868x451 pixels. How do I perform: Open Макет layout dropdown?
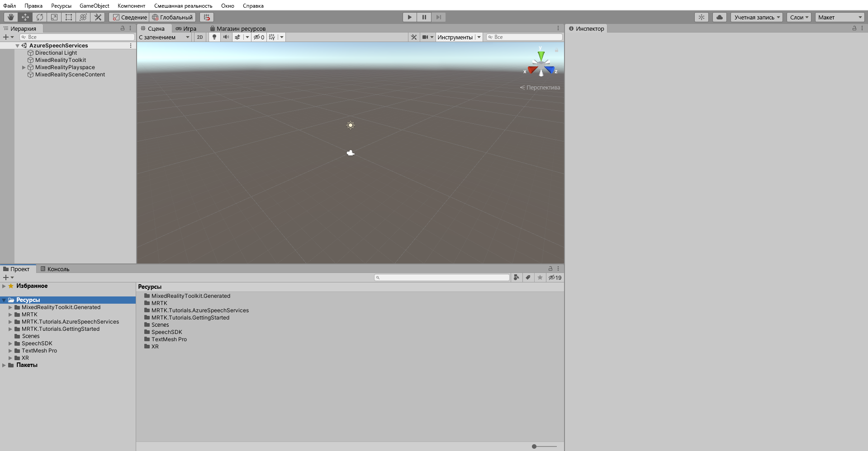840,17
